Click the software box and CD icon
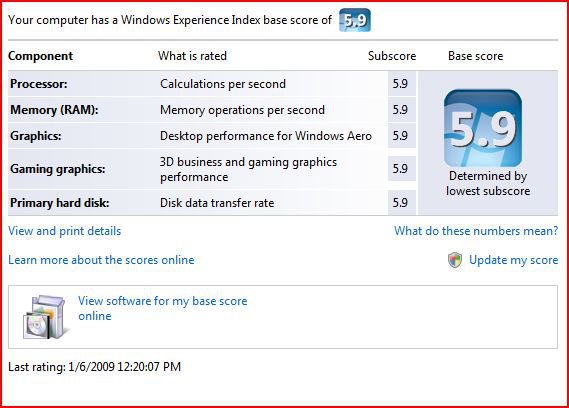569x408 pixels. coord(45,317)
